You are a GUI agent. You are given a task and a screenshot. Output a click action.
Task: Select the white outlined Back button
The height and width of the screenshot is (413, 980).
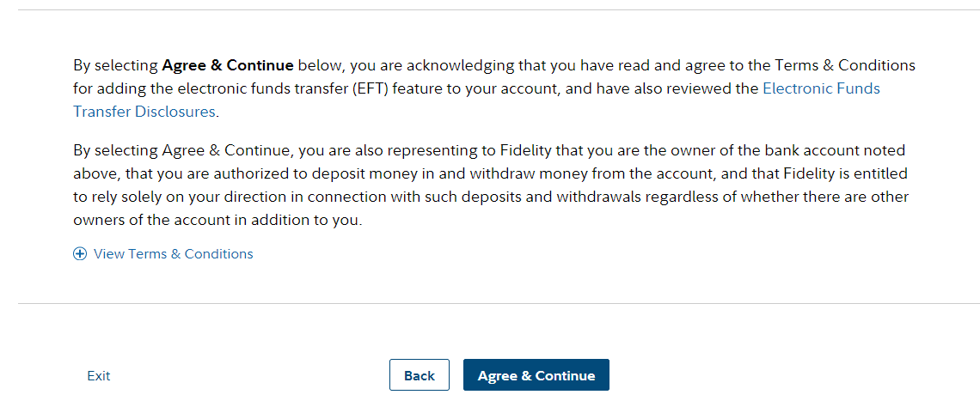coord(420,375)
